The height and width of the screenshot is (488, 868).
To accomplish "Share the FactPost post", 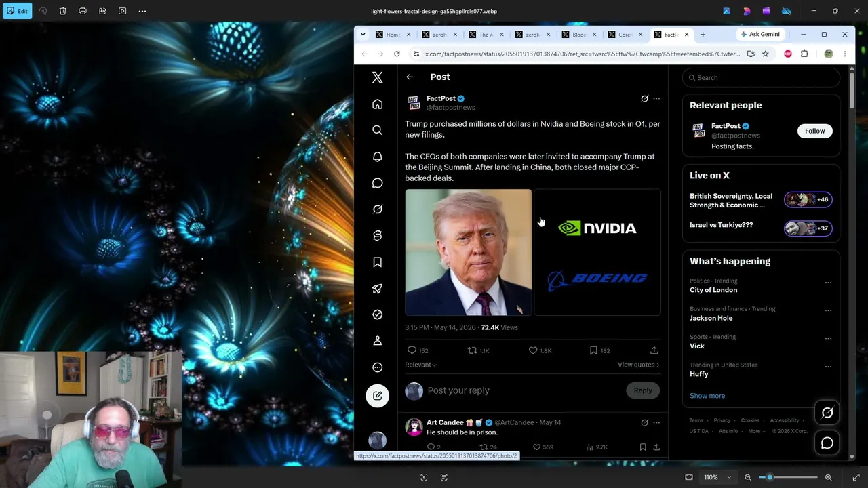I will coord(654,350).
